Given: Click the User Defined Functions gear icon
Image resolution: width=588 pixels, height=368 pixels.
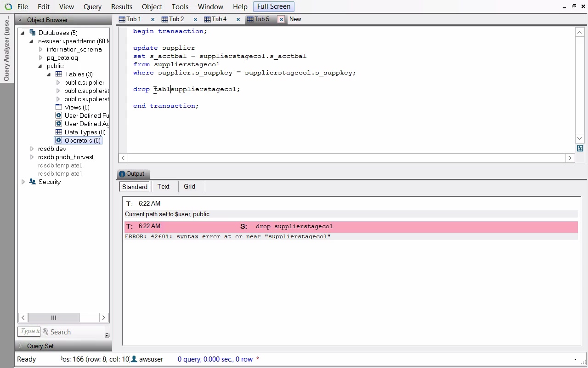Looking at the screenshot, I should click(59, 115).
